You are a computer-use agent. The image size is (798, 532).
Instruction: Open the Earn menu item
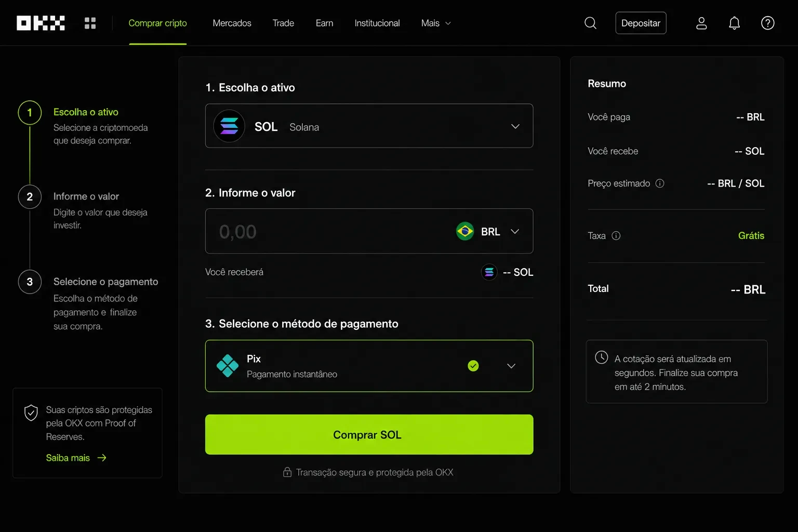click(324, 23)
